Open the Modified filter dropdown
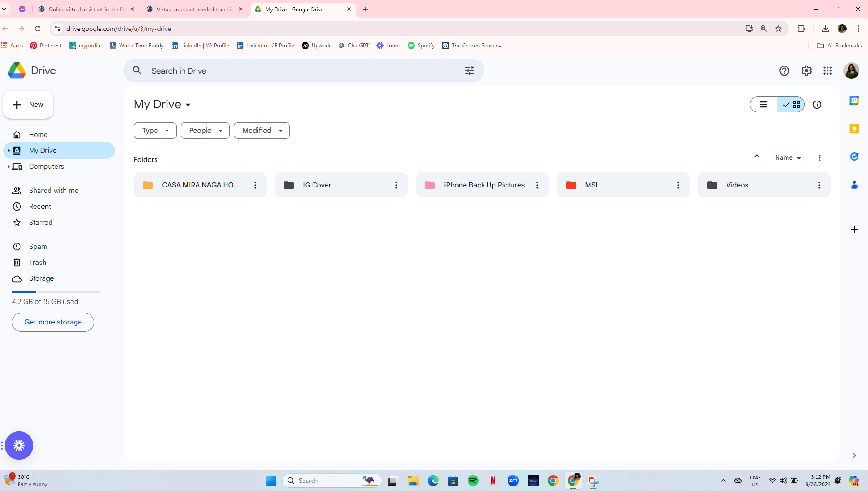The height and width of the screenshot is (491, 868). [x=262, y=131]
